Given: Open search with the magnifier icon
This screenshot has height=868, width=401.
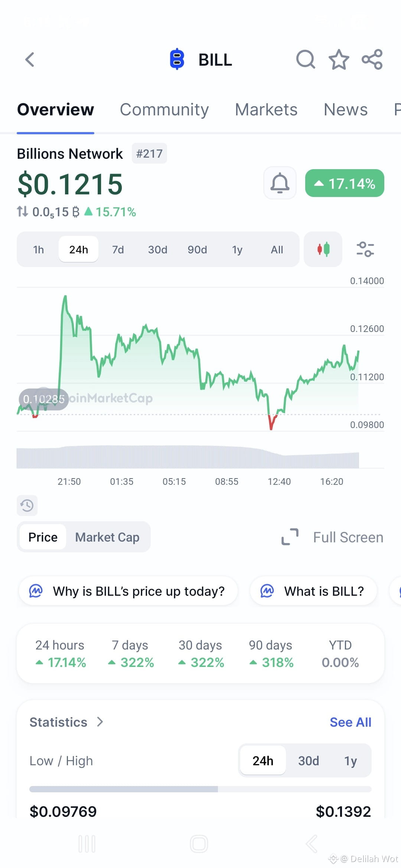Looking at the screenshot, I should (x=306, y=59).
